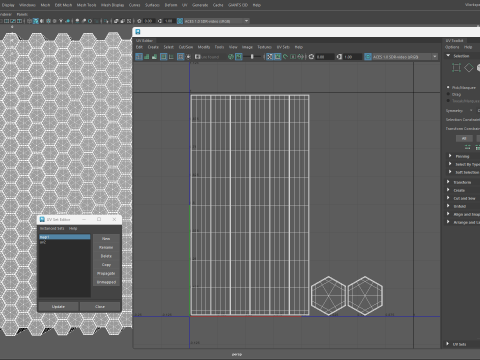Select diamond-shaped UV edge selection icon

[x=469, y=68]
